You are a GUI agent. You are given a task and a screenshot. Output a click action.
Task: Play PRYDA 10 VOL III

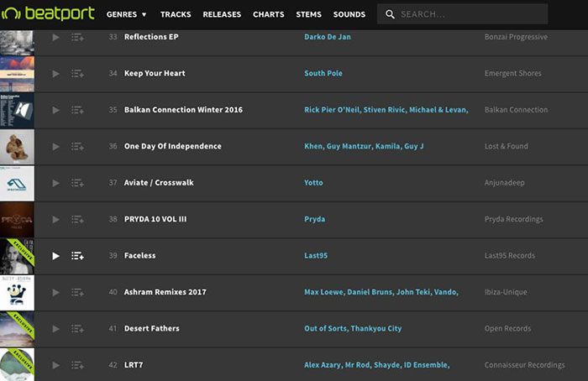click(x=55, y=220)
